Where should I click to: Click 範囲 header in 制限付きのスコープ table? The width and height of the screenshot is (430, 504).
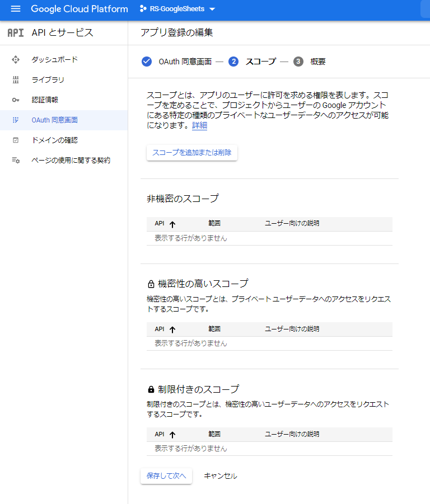click(x=214, y=434)
